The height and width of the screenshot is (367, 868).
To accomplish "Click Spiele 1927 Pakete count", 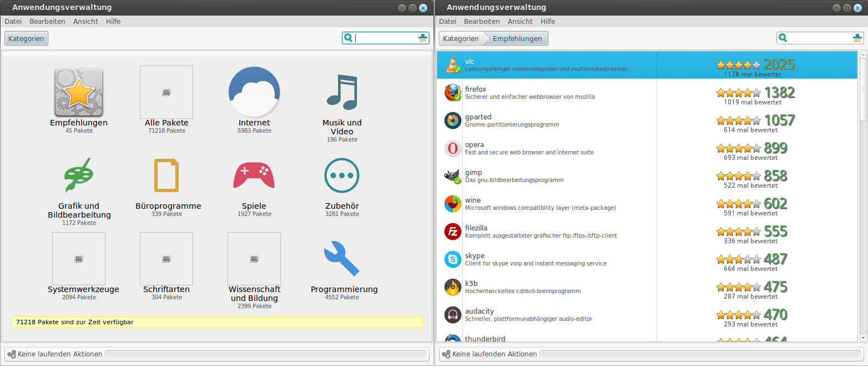I will 254,214.
